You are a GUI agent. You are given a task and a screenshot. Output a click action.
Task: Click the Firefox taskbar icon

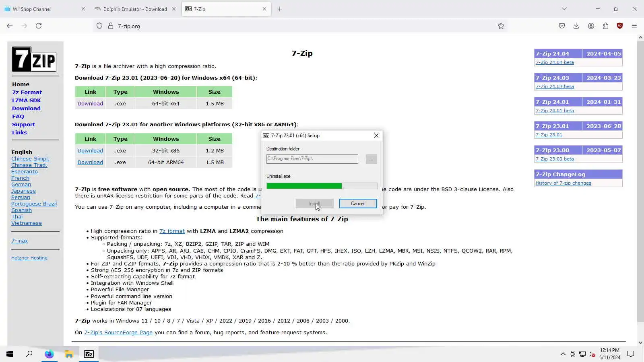49,354
